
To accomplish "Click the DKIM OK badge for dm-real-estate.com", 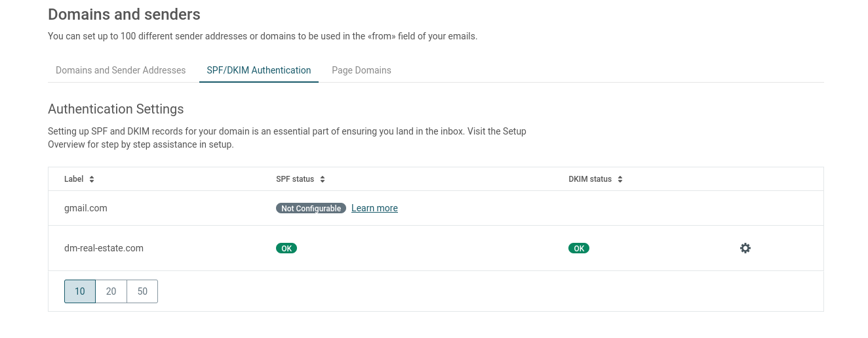I will click(x=579, y=248).
